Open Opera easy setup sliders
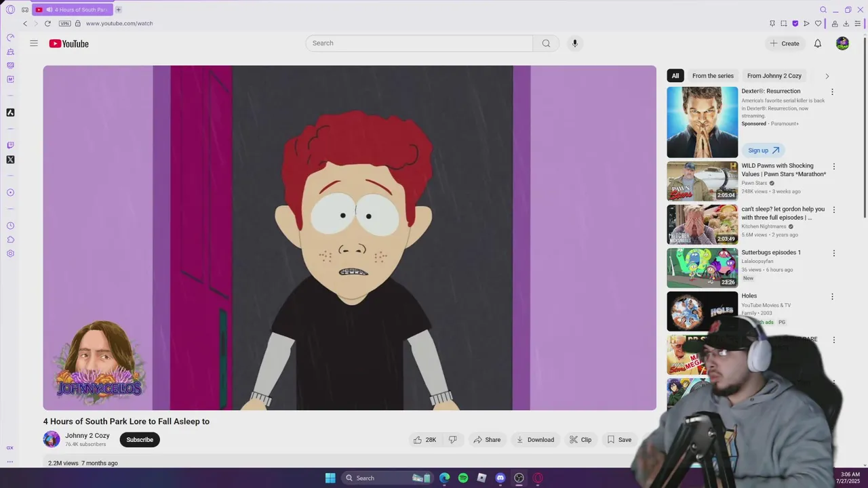868x488 pixels. 858,23
